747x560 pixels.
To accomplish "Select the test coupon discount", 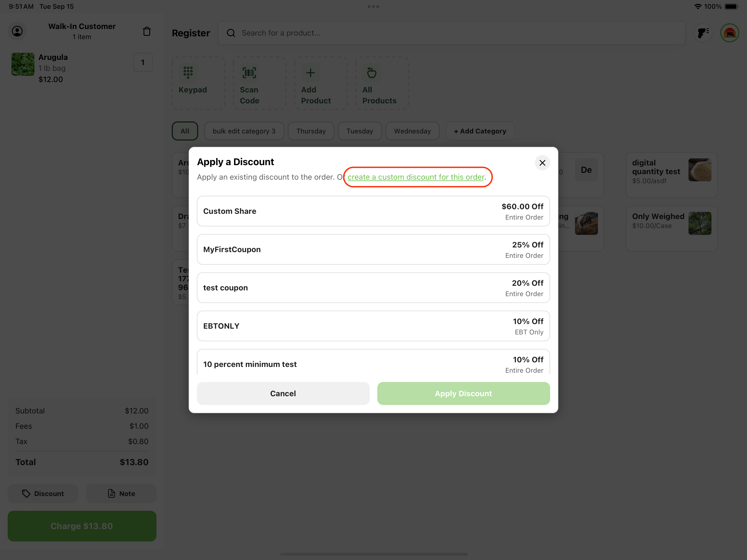I will 373,288.
